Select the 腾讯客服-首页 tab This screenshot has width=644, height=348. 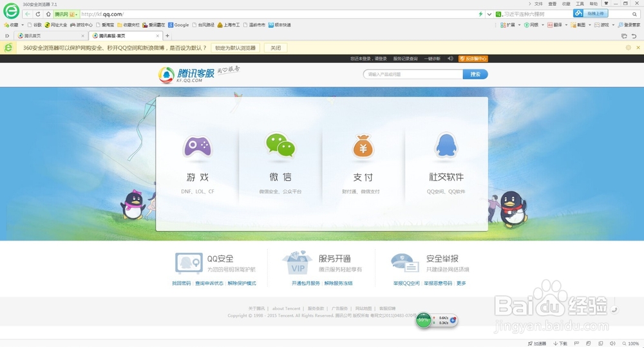[124, 36]
